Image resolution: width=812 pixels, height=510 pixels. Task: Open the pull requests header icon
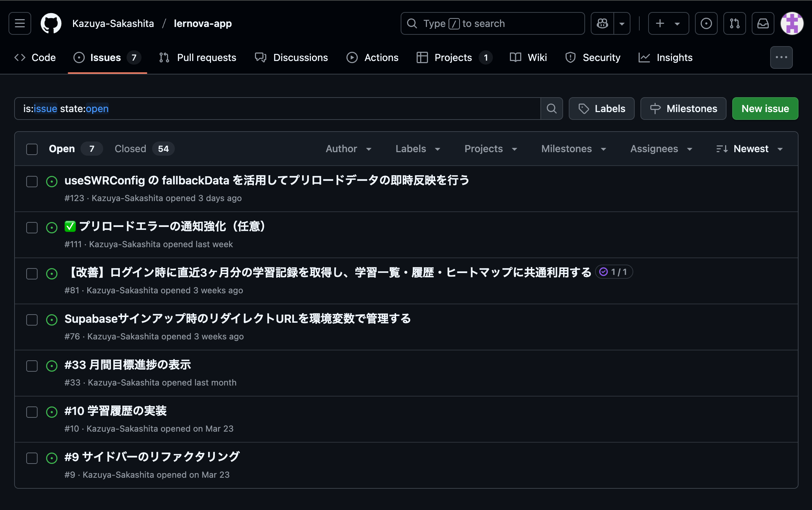pos(734,23)
